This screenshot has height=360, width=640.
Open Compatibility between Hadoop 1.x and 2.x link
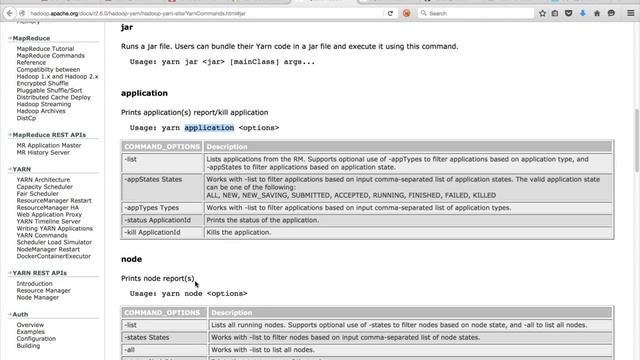point(57,73)
